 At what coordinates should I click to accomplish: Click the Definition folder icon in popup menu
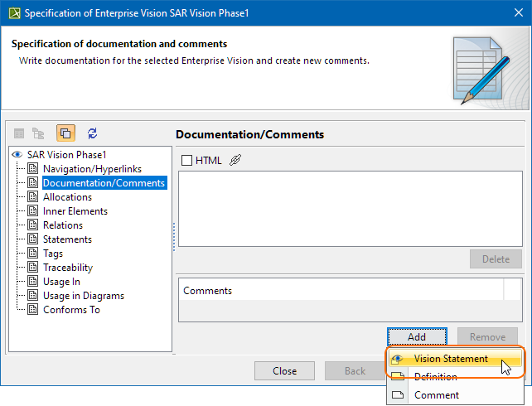[x=397, y=377]
